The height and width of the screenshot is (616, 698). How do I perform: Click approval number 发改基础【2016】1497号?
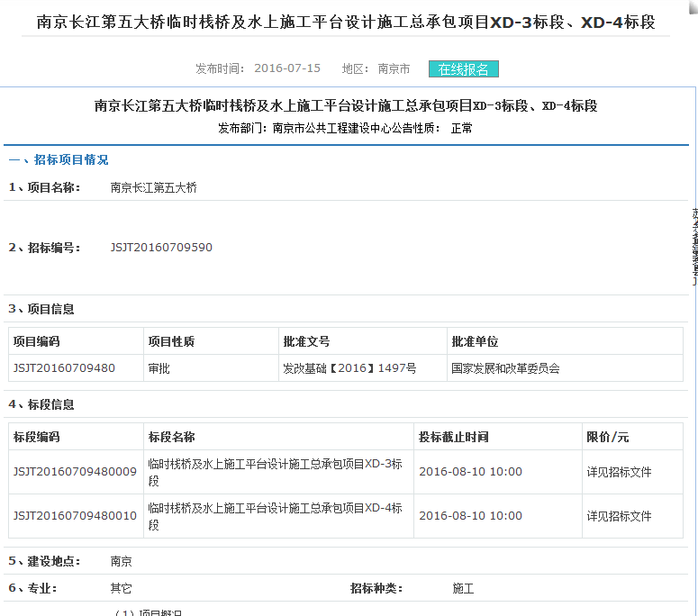click(349, 367)
